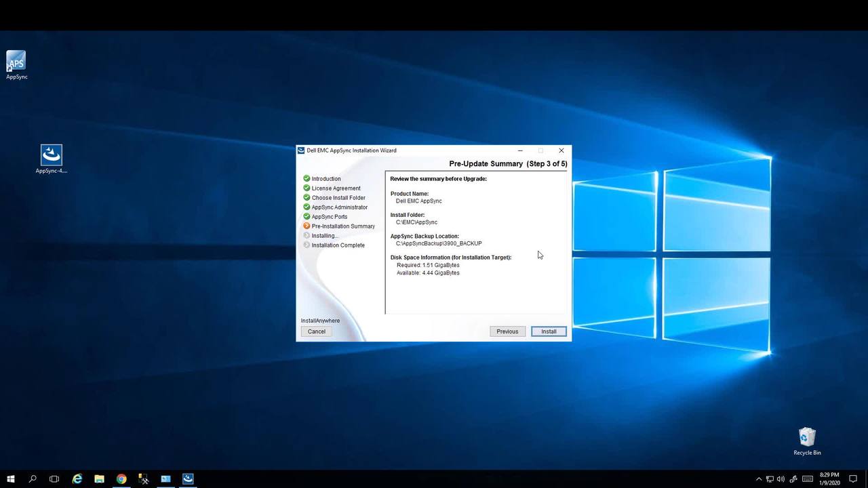868x488 pixels.
Task: Click the 'Dell EMC AppSync' product name value
Action: point(419,201)
